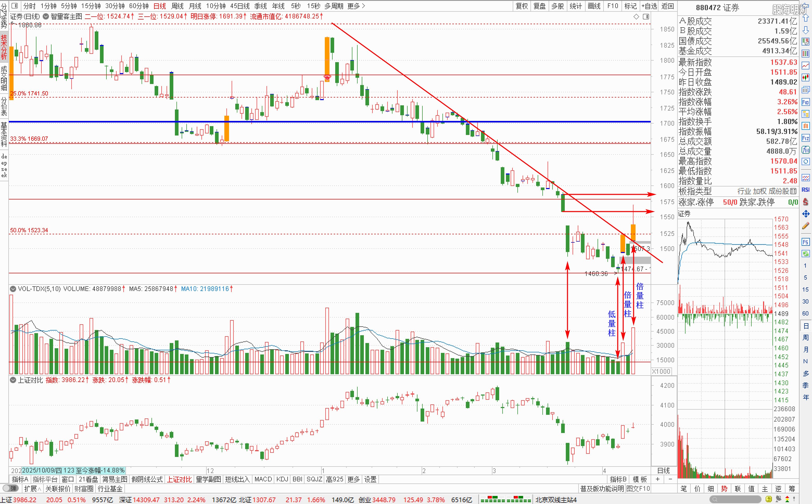Click the +自选 add to watchlist button
The width and height of the screenshot is (812, 504).
(649, 6)
